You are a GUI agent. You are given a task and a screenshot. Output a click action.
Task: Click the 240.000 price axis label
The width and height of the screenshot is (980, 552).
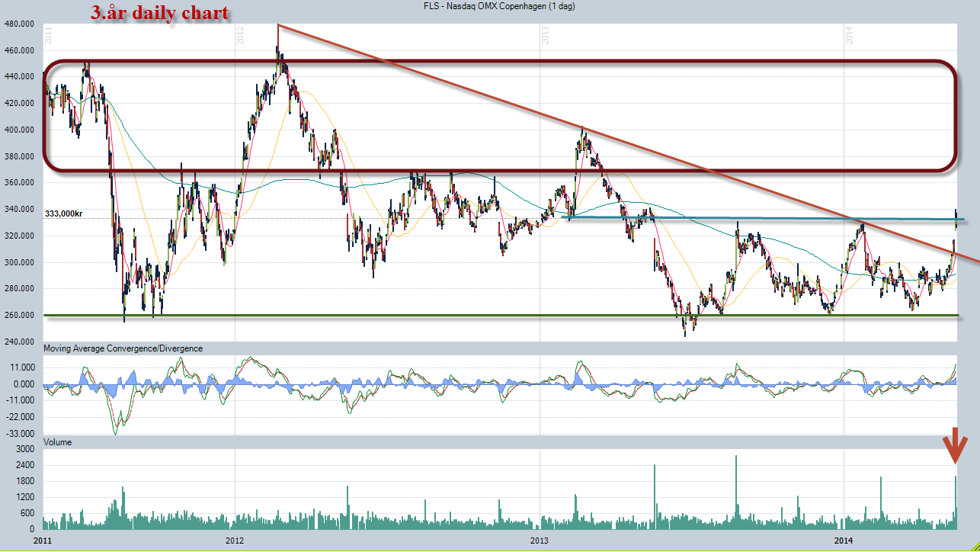point(21,342)
